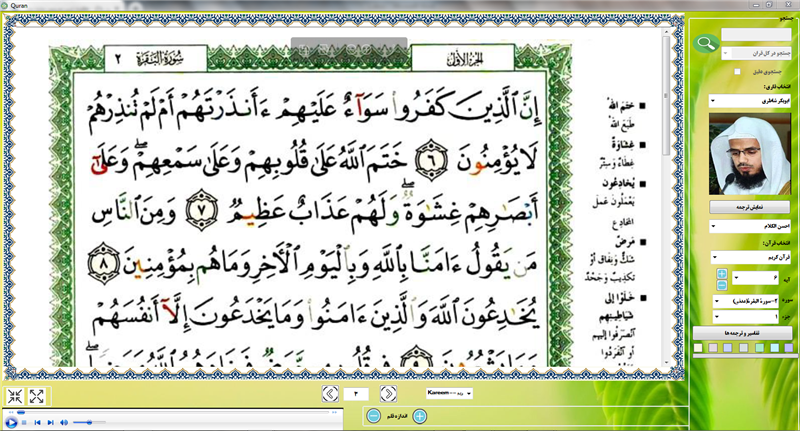Increase ayah number with plus icon
This screenshot has width=800, height=431.
click(721, 274)
